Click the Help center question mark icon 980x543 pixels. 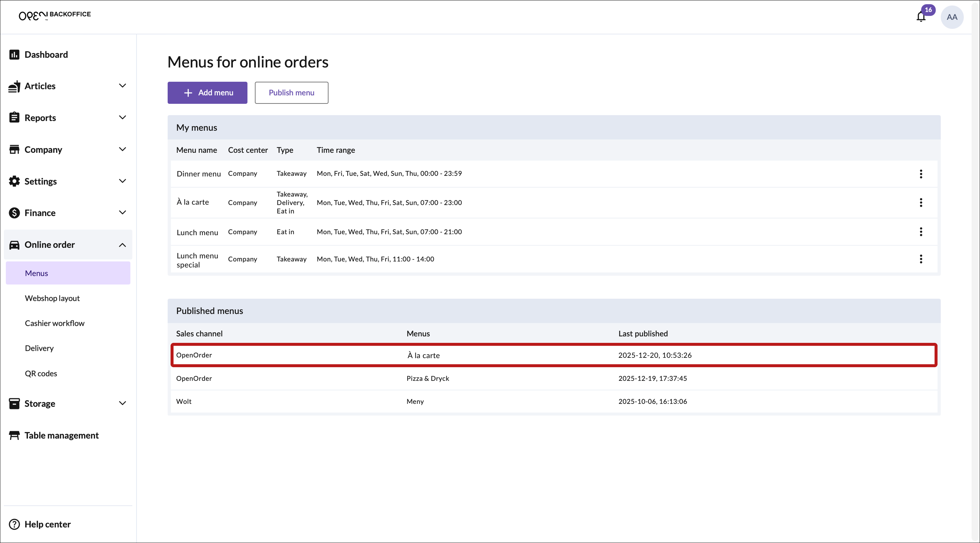coord(14,525)
